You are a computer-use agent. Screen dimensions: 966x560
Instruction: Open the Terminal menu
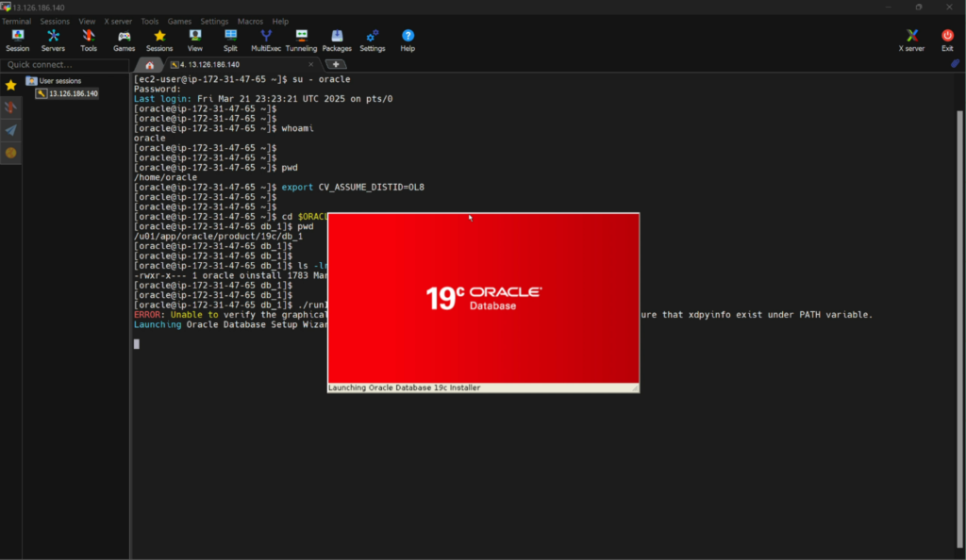click(x=17, y=22)
